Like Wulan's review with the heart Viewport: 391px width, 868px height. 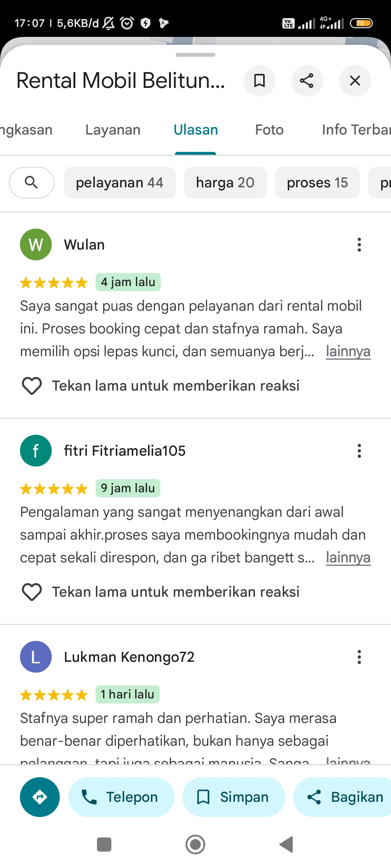[32, 386]
